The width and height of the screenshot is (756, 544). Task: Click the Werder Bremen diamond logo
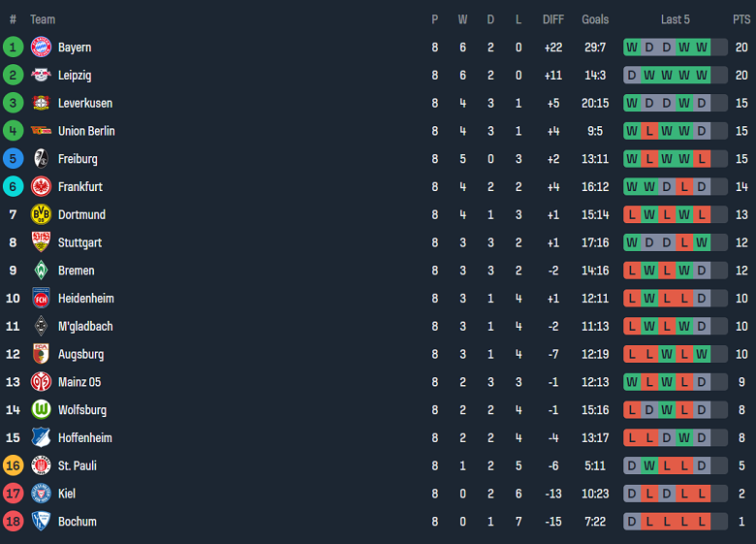pos(41,271)
